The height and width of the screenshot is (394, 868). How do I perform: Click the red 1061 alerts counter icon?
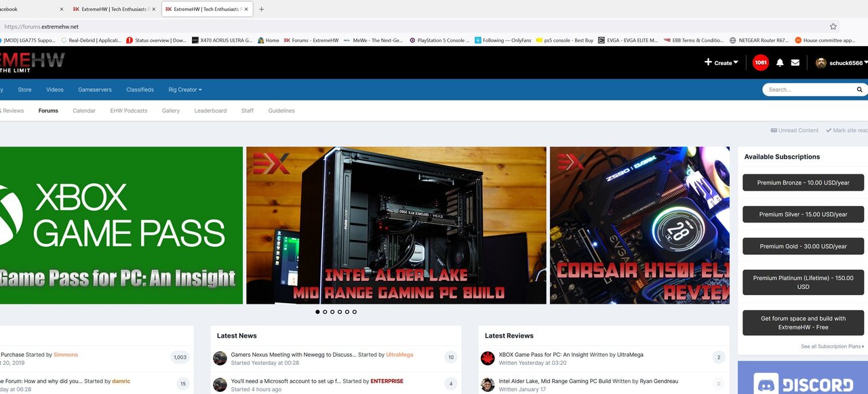tap(760, 62)
